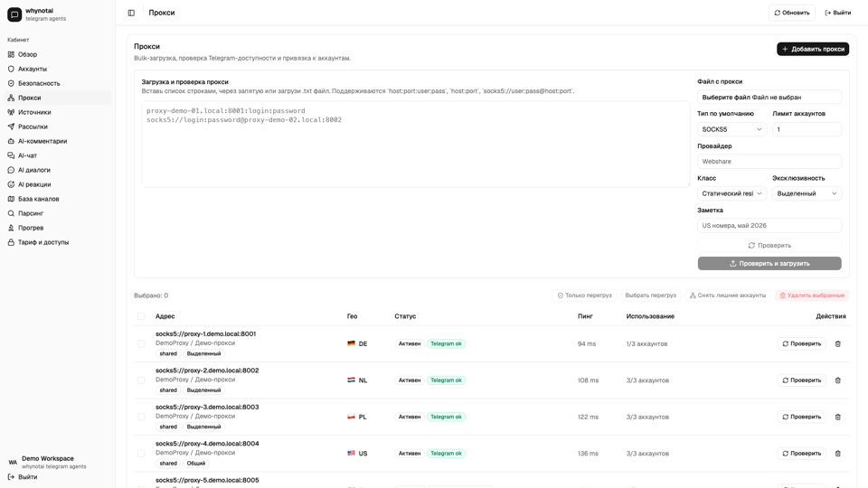
Task: Select the proxy-1.demo.local:8001 row checkbox
Action: 141,343
